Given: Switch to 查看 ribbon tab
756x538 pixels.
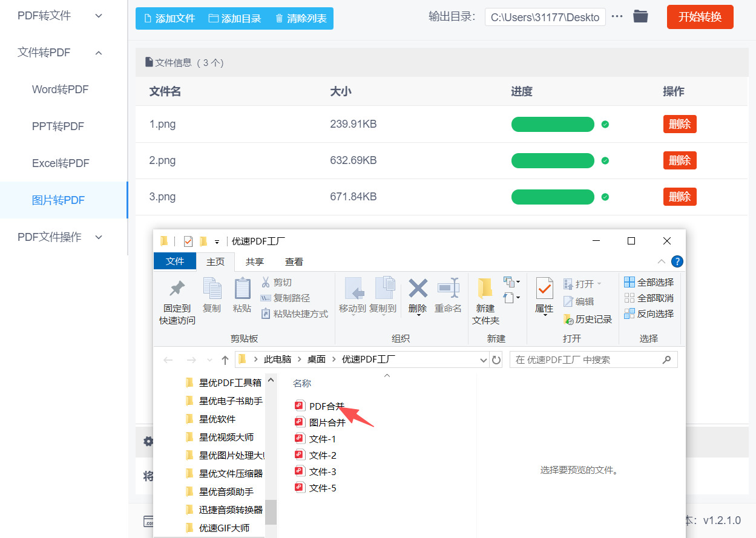Looking at the screenshot, I should click(294, 262).
